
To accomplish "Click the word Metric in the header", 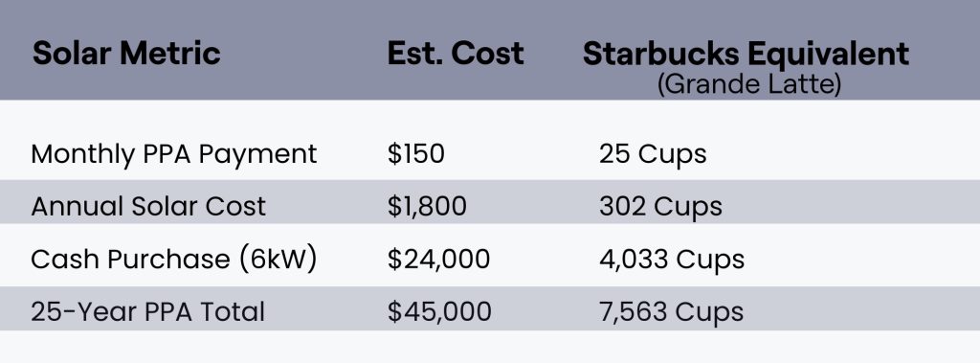I will coord(170,54).
